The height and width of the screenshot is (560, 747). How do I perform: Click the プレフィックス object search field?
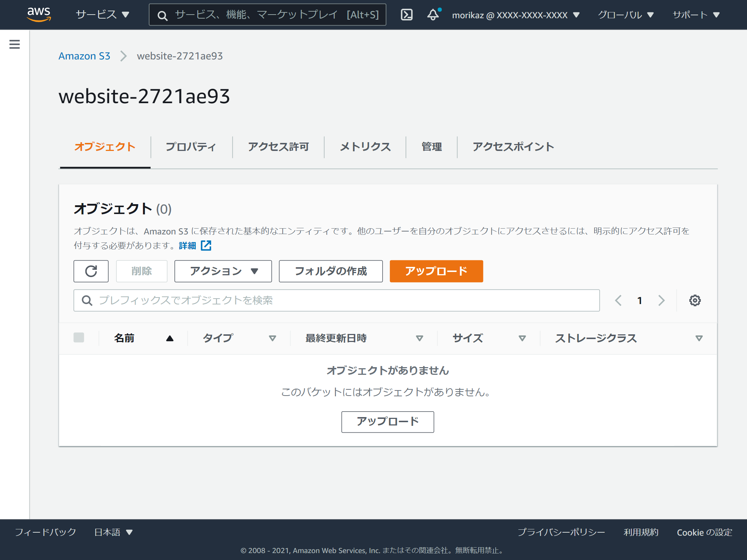click(255, 300)
